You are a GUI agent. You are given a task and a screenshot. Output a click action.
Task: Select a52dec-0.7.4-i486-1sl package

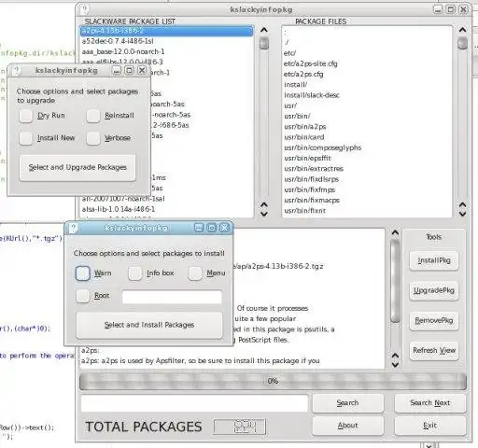click(x=118, y=41)
